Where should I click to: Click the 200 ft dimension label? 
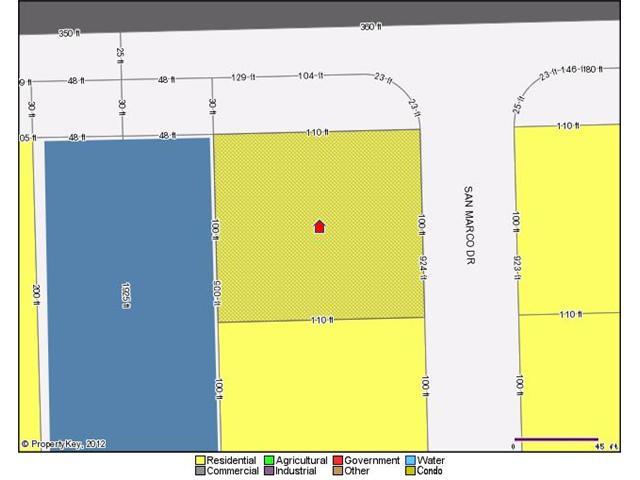[35, 294]
